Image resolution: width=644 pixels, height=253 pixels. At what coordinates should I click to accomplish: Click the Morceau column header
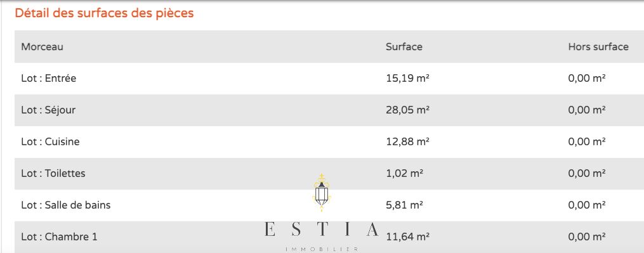43,47
